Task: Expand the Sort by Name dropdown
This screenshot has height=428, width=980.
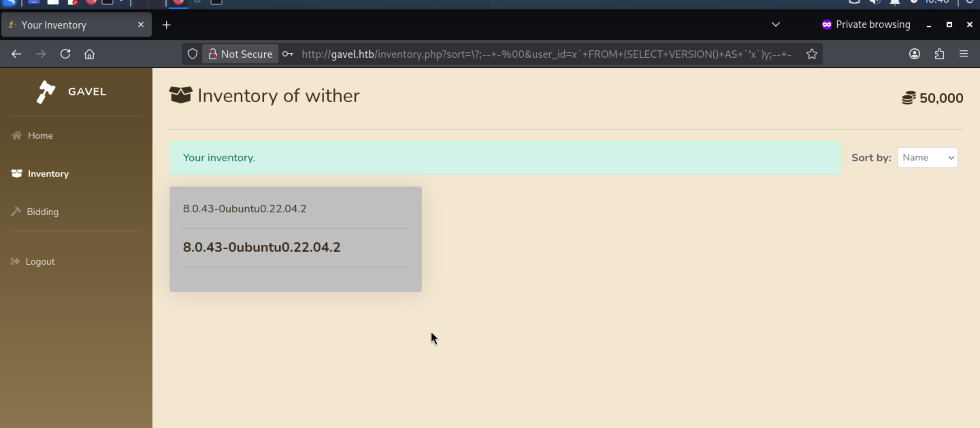Action: tap(927, 158)
